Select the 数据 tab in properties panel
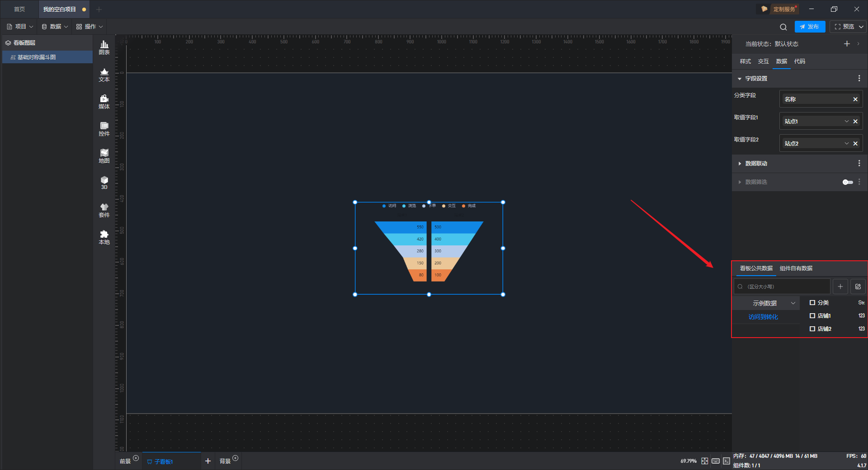Viewport: 868px width, 470px height. click(782, 61)
